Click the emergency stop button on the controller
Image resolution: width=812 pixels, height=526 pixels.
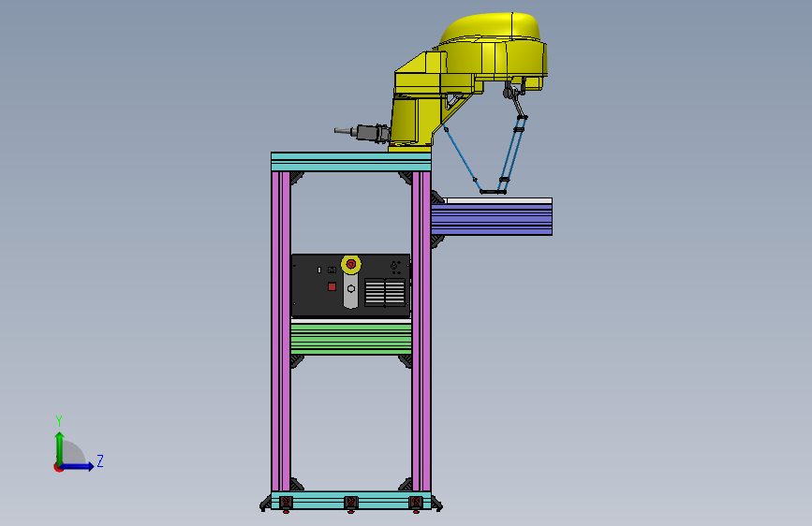pos(350,265)
